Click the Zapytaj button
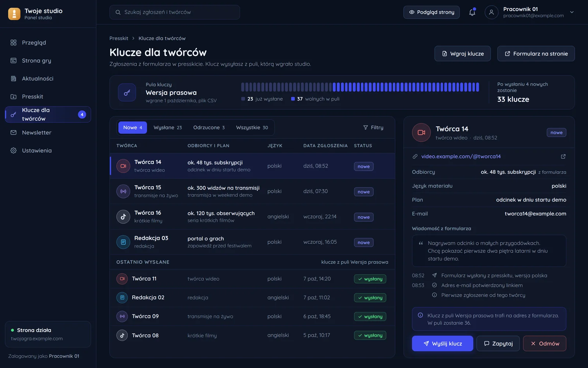 (498, 343)
